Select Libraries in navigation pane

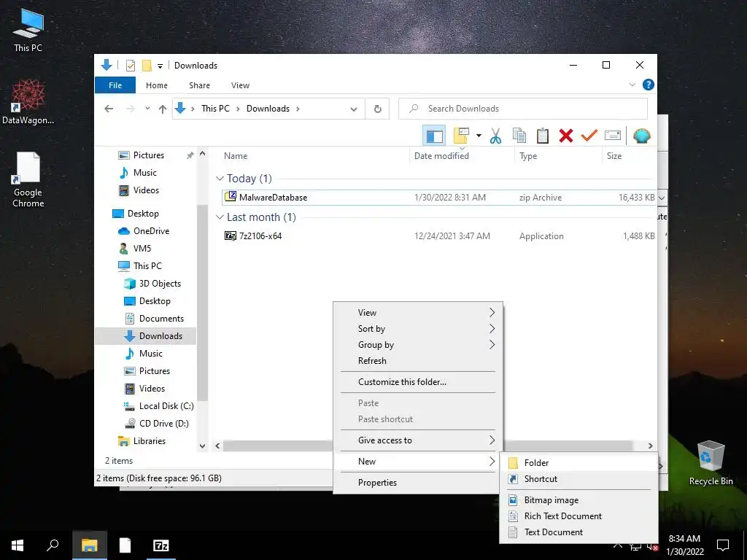pos(149,441)
